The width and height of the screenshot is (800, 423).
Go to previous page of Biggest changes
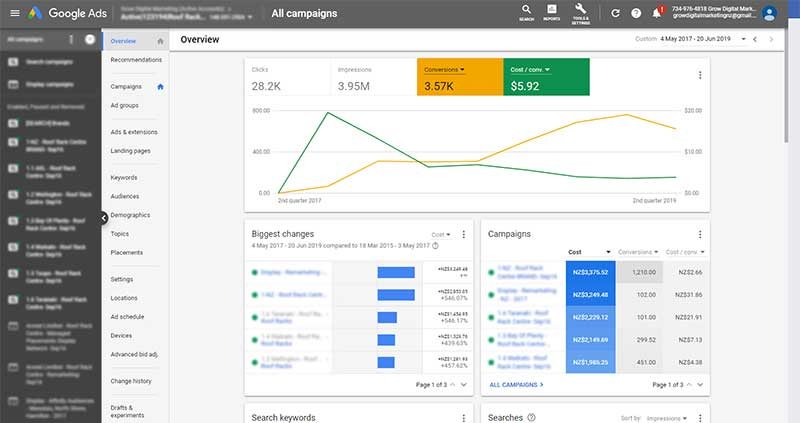[453, 385]
